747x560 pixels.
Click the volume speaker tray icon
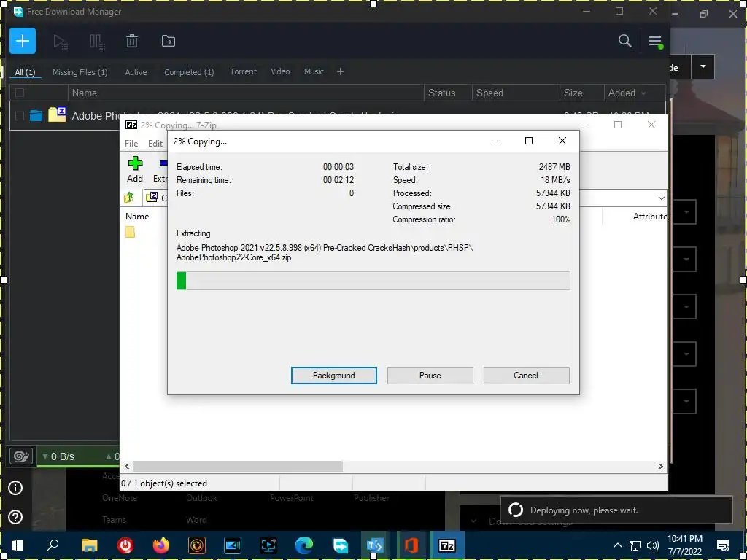click(653, 545)
